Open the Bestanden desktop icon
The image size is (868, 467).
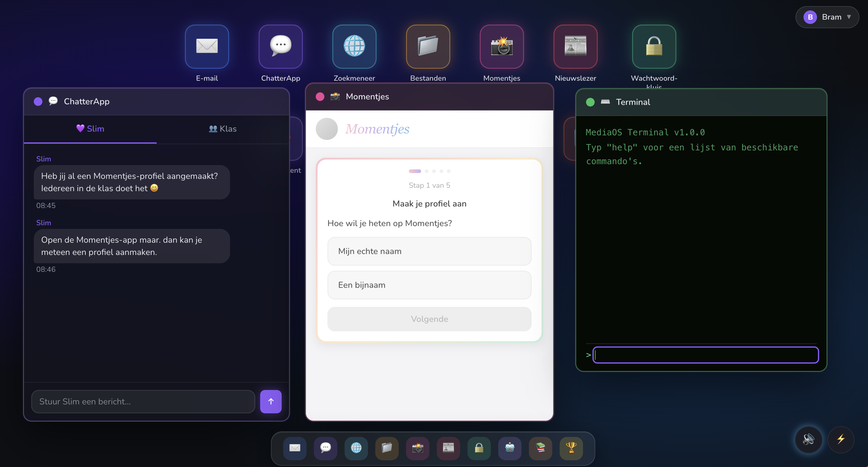click(428, 46)
